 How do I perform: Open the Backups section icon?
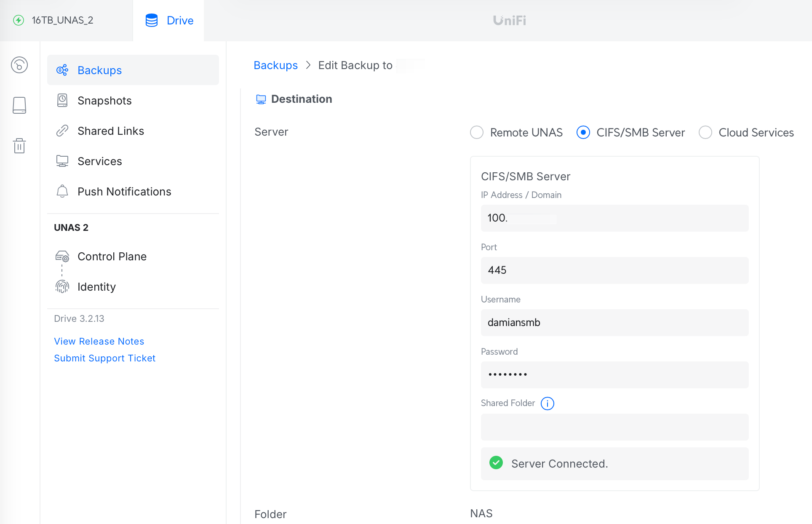point(62,70)
